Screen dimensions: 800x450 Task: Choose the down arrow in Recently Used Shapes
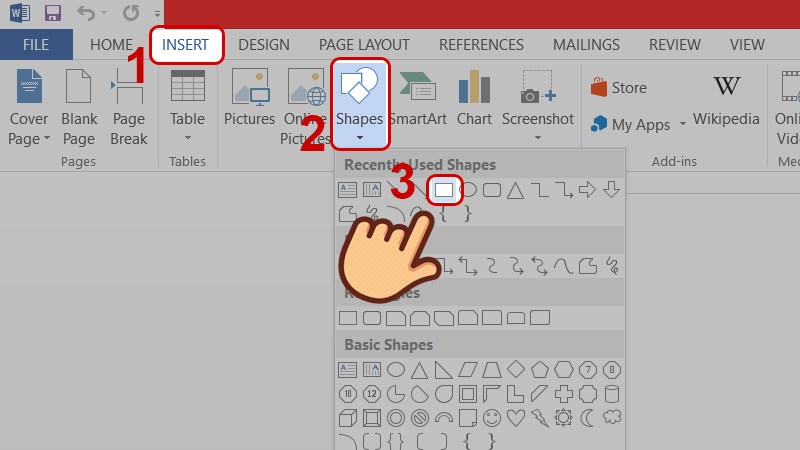pyautogui.click(x=612, y=189)
